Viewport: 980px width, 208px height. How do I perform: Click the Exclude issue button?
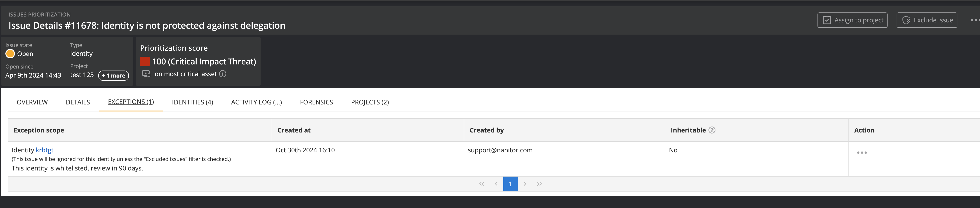[927, 20]
